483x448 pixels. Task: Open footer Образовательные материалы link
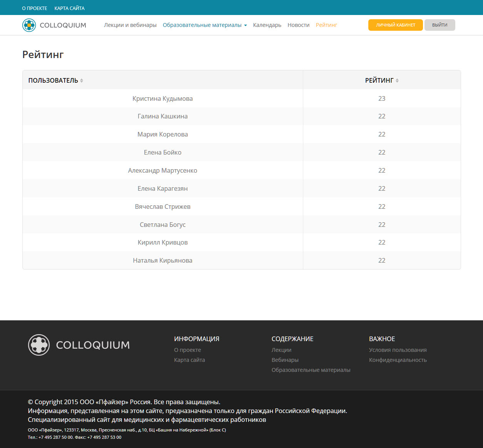(x=311, y=370)
